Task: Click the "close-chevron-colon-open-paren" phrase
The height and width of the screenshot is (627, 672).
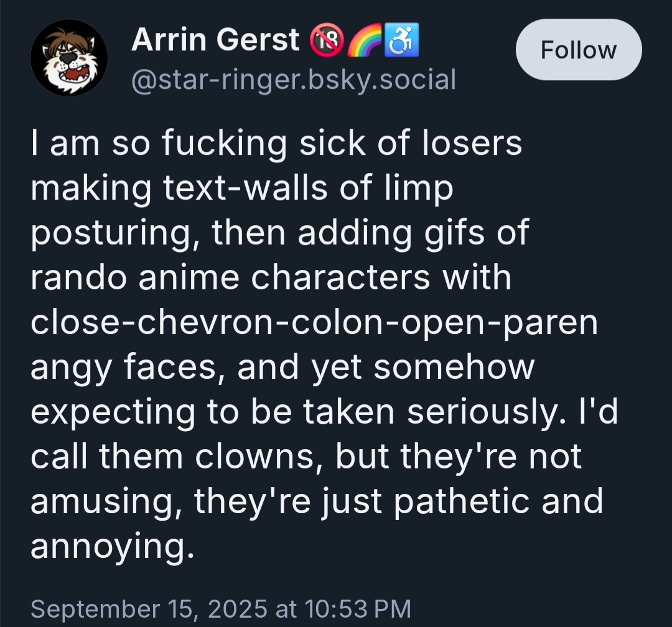Action: [x=314, y=322]
